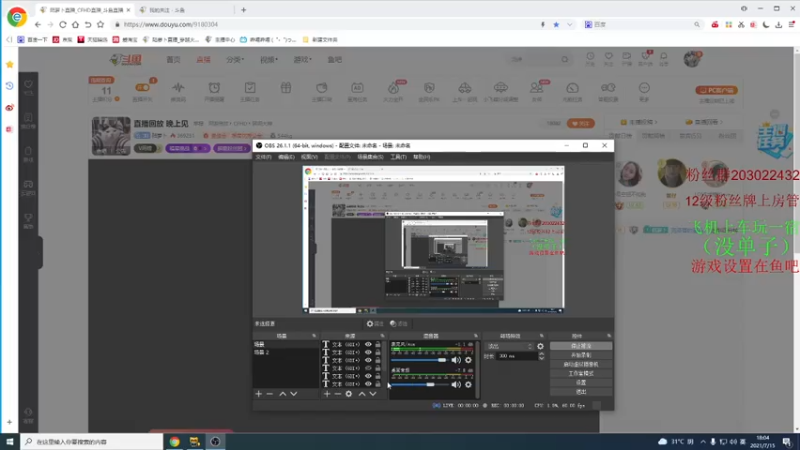
Task: Open the 视图(V) menu in OBS
Action: pyautogui.click(x=309, y=157)
